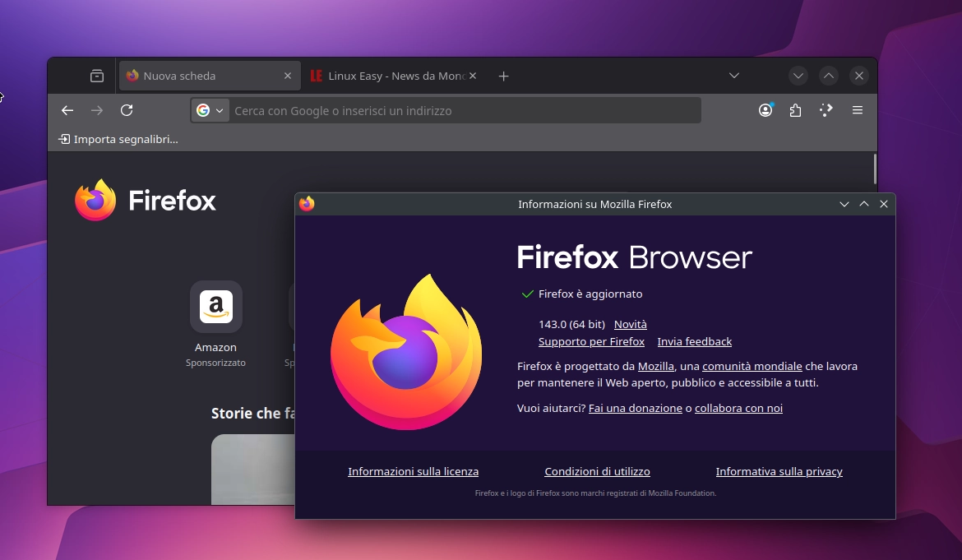Image resolution: width=962 pixels, height=560 pixels.
Task: Click Supporto per Firefox
Action: 591,341
